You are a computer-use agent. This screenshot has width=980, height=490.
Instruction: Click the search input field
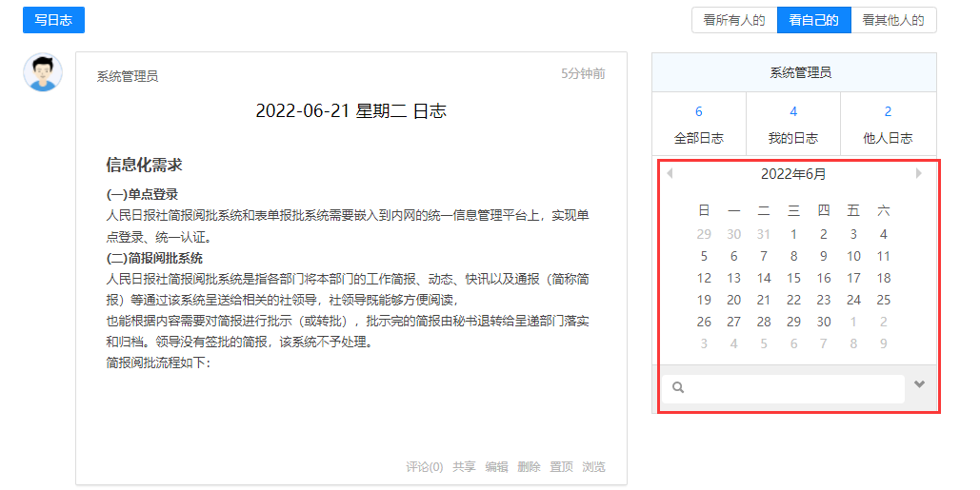(x=792, y=388)
